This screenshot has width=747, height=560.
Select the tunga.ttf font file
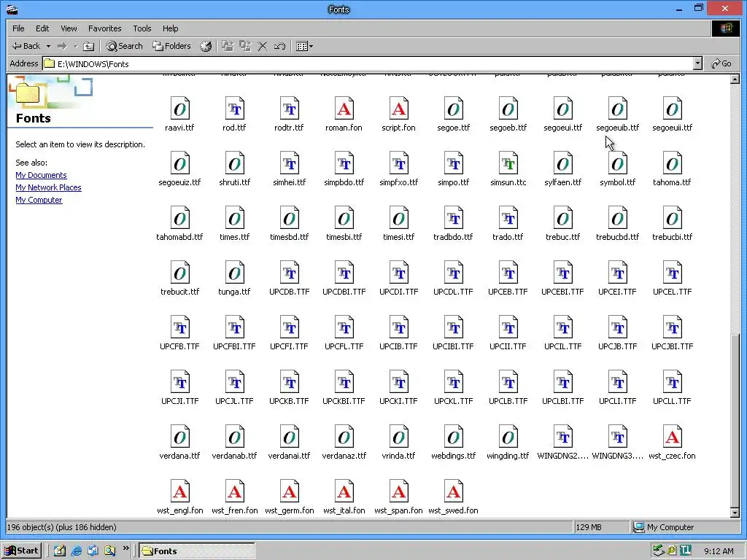234,279
